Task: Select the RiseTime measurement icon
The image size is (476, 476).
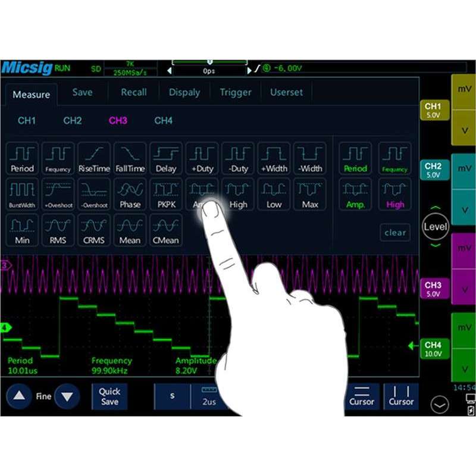Action: tap(94, 157)
